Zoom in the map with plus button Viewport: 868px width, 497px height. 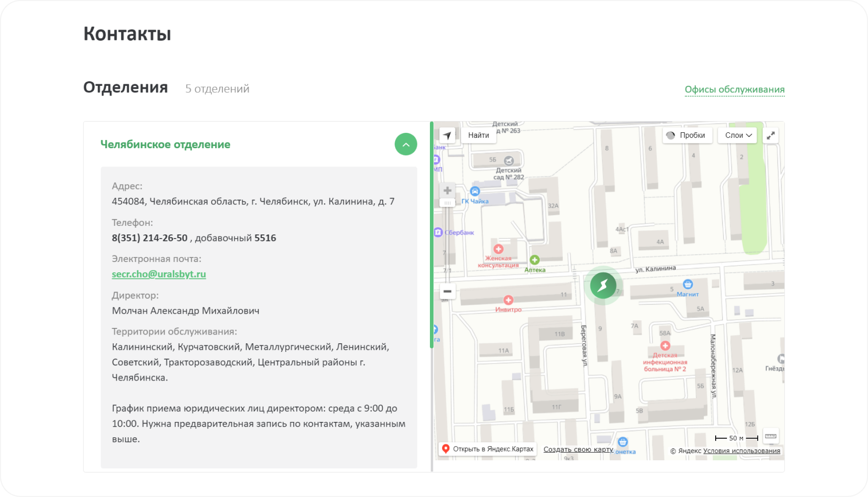pos(447,191)
